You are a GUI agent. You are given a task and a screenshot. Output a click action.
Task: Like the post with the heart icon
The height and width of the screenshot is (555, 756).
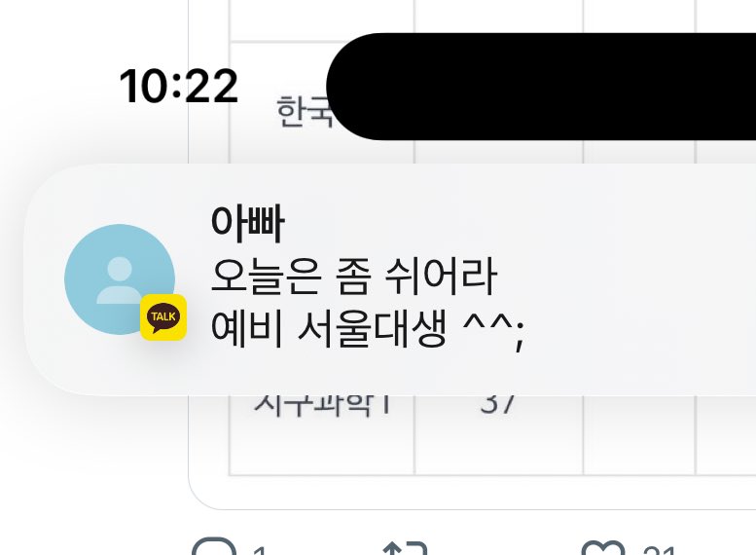coord(603,548)
